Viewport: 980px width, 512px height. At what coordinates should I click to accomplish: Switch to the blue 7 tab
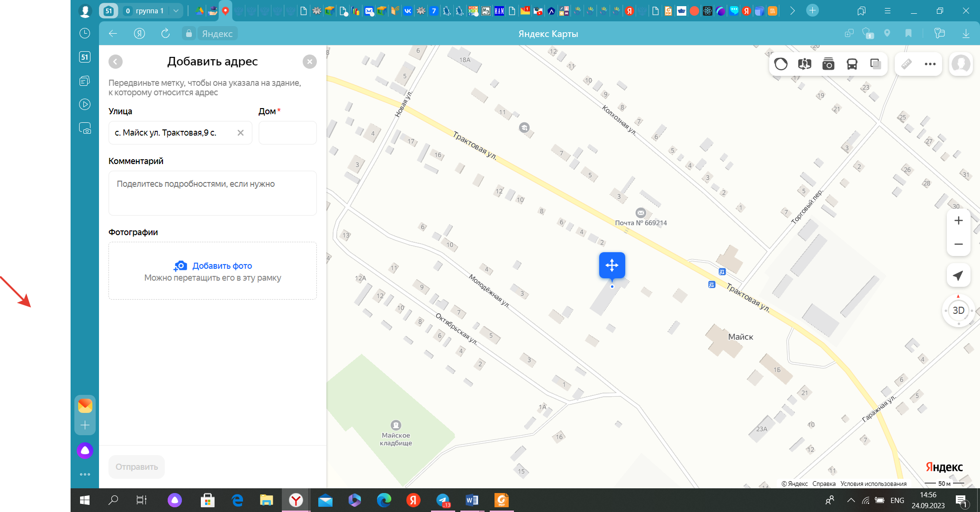[x=433, y=11]
